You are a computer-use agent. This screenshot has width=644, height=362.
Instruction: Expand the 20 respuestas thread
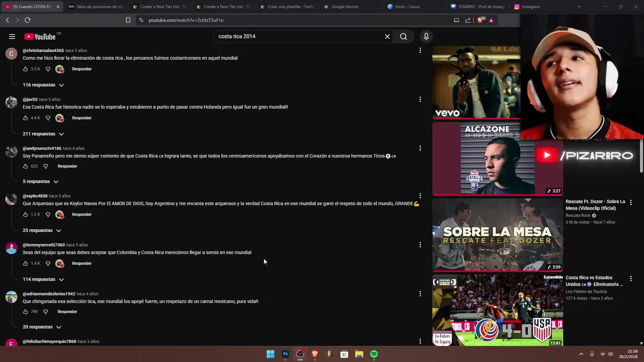point(42,327)
